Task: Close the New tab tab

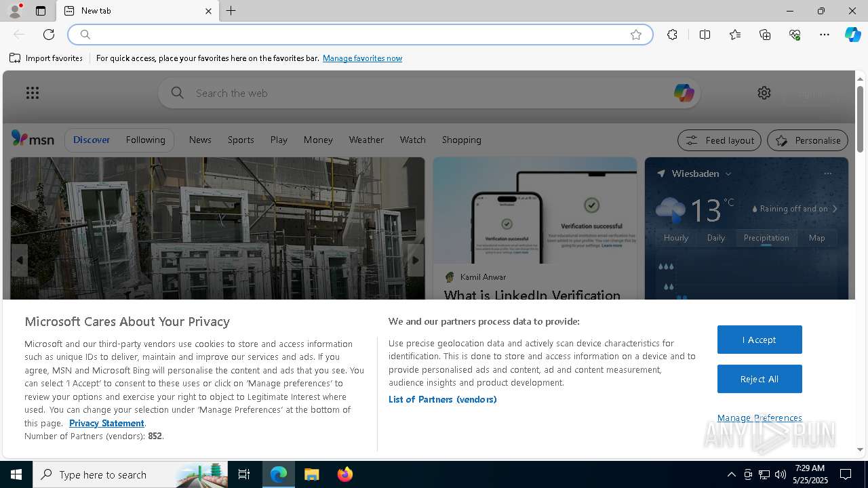Action: click(x=208, y=11)
